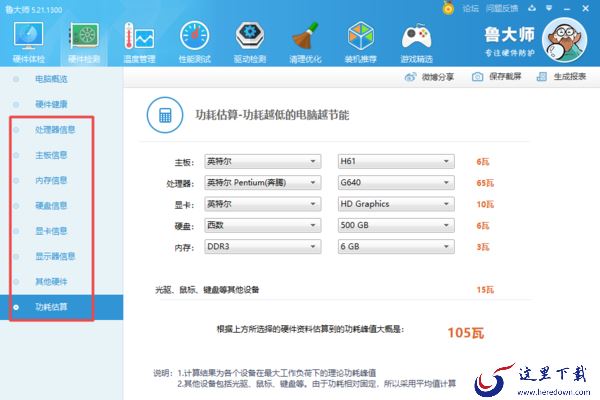Expand 硬盘 brand dropdown showing 西数

pos(262,225)
